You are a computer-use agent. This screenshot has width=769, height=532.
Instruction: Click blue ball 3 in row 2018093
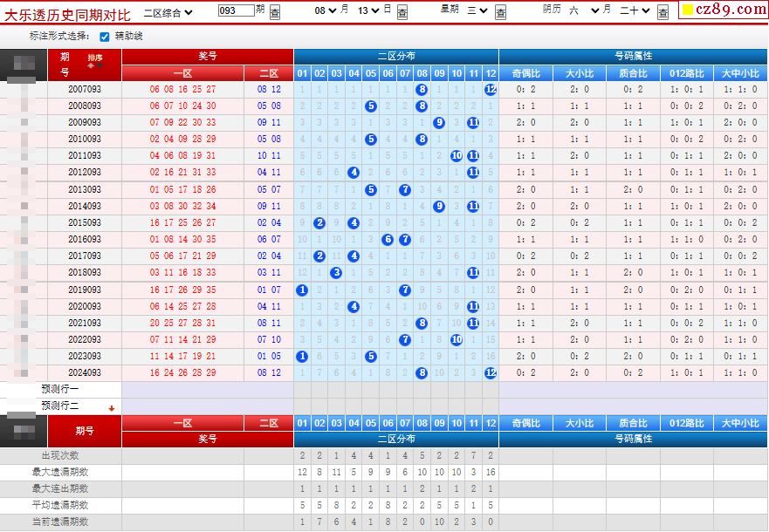click(x=336, y=273)
